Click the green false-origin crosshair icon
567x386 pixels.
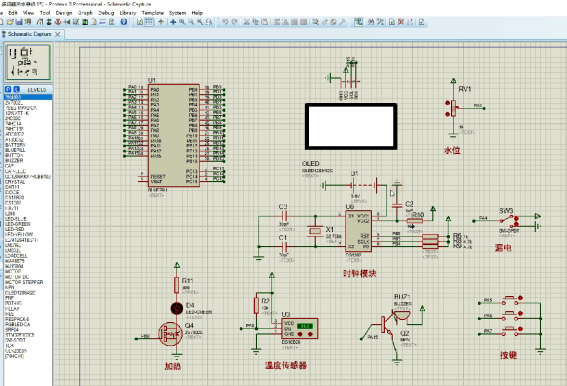(x=161, y=22)
